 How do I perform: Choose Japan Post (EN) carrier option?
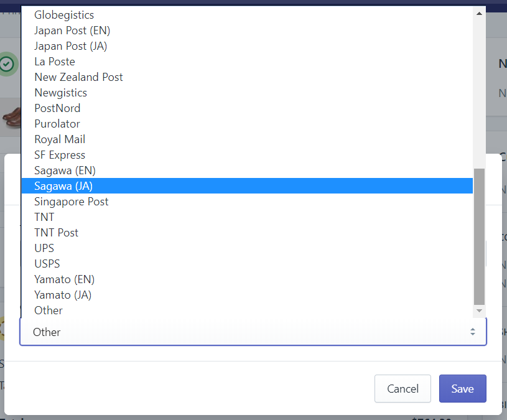247,30
